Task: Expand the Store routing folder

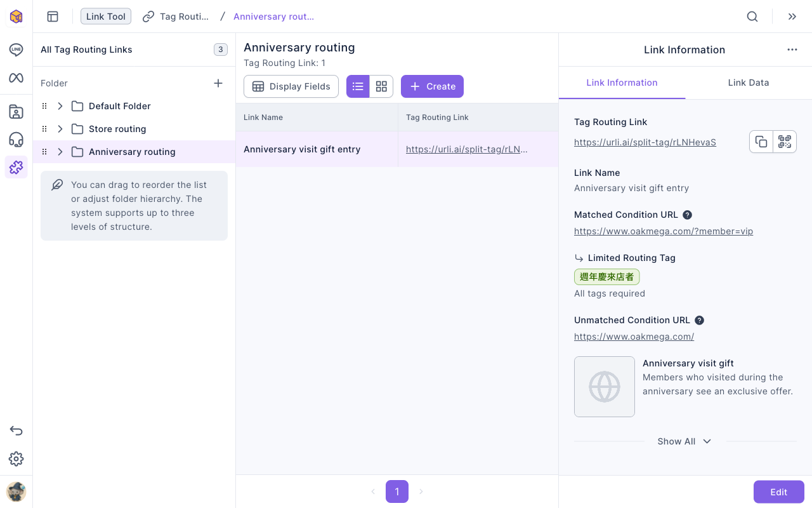Action: pyautogui.click(x=60, y=129)
